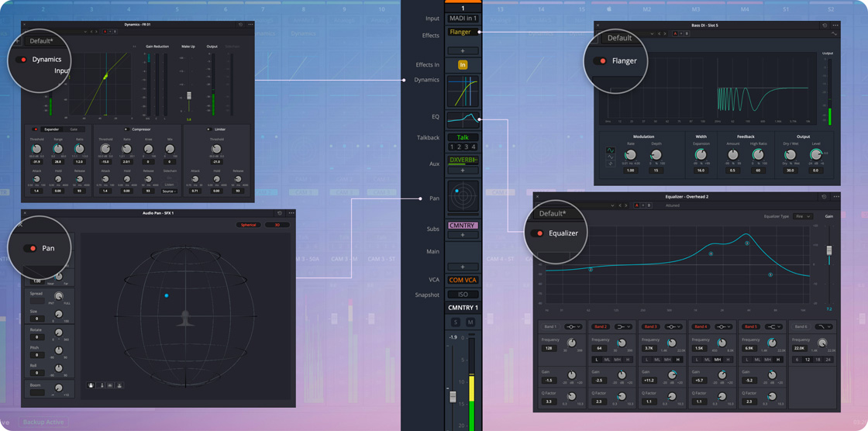The image size is (868, 431).
Task: Open the Equalizer Type dropdown
Action: pos(802,216)
